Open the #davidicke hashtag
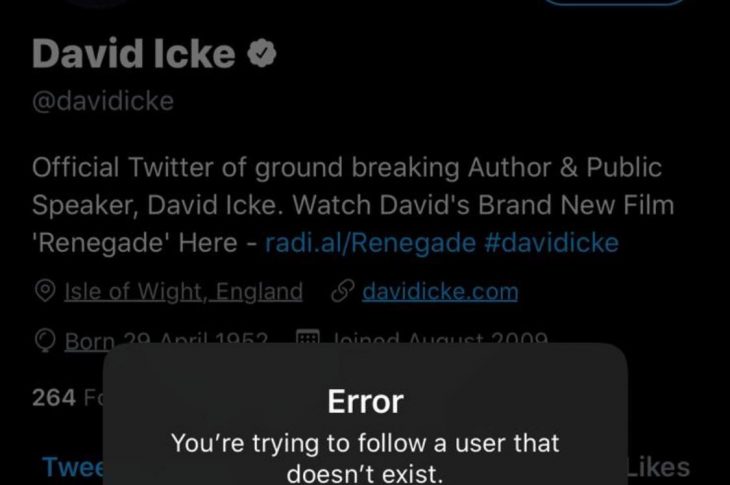The image size is (730, 485). (x=552, y=243)
